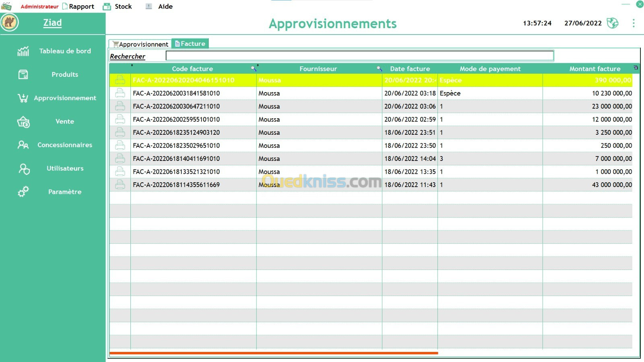This screenshot has height=362, width=644.
Task: Open the Paramètre section
Action: (x=65, y=192)
